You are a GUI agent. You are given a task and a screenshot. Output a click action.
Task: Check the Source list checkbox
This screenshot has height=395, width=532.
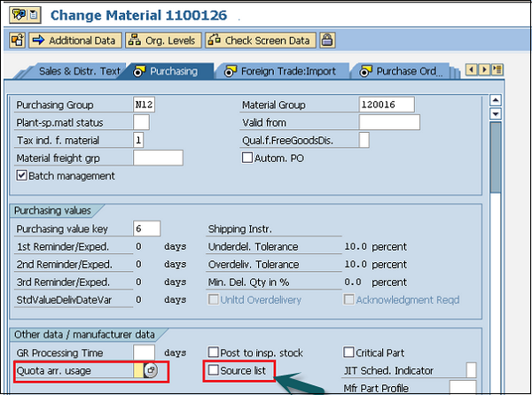coord(213,370)
